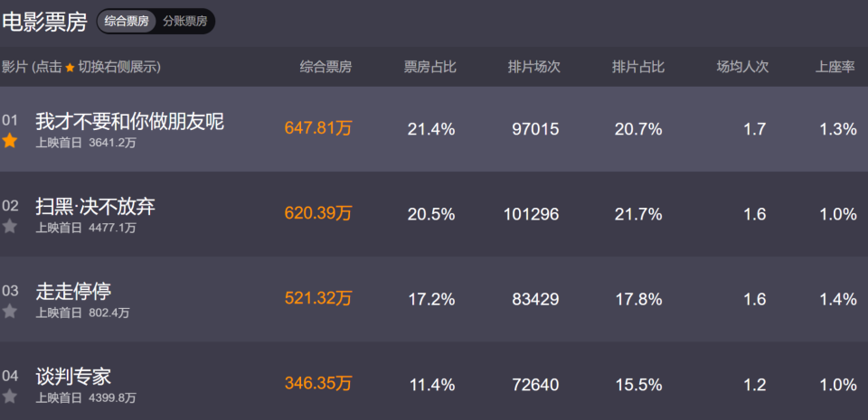Viewport: 868px width, 420px height.
Task: Click the 票房占比 column header
Action: click(x=429, y=67)
